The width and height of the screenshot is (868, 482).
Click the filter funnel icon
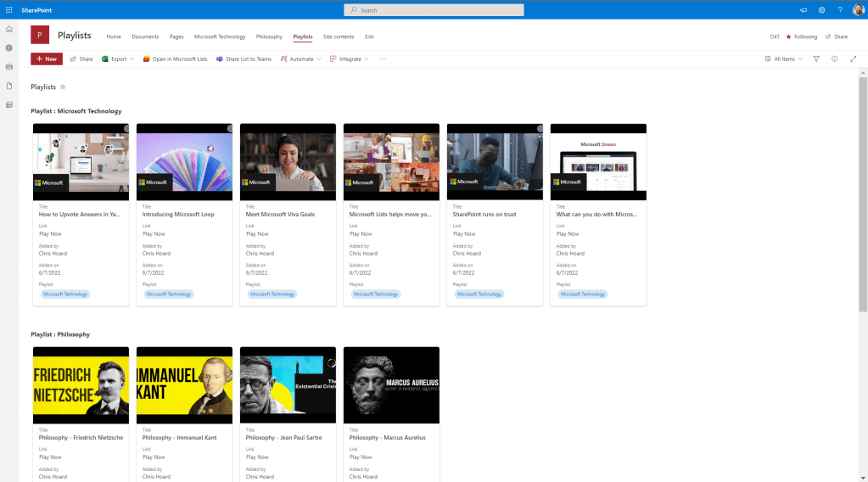click(816, 59)
